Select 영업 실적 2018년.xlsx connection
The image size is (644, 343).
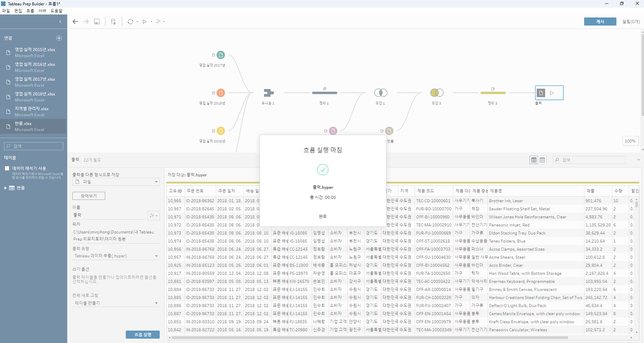coord(34,97)
